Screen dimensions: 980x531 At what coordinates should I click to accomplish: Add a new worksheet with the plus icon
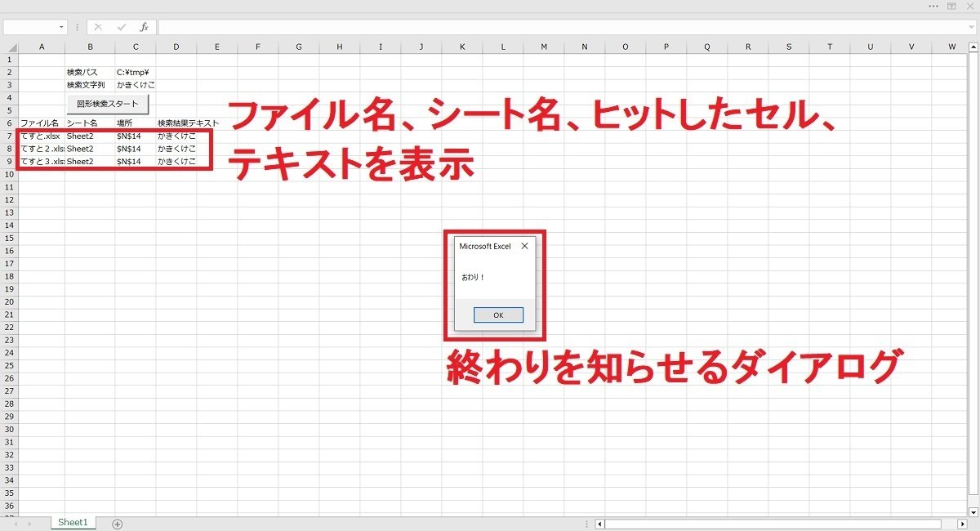point(118,522)
